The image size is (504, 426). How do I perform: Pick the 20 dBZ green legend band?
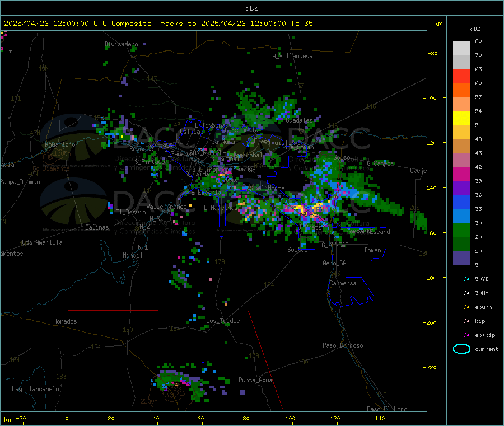461,230
